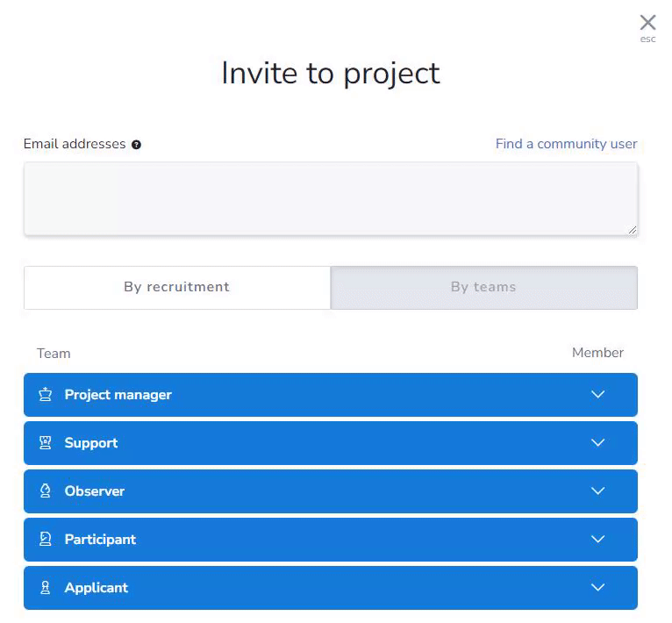Click the pawn icon beside Applicant
Image resolution: width=672 pixels, height=623 pixels.
click(x=46, y=587)
